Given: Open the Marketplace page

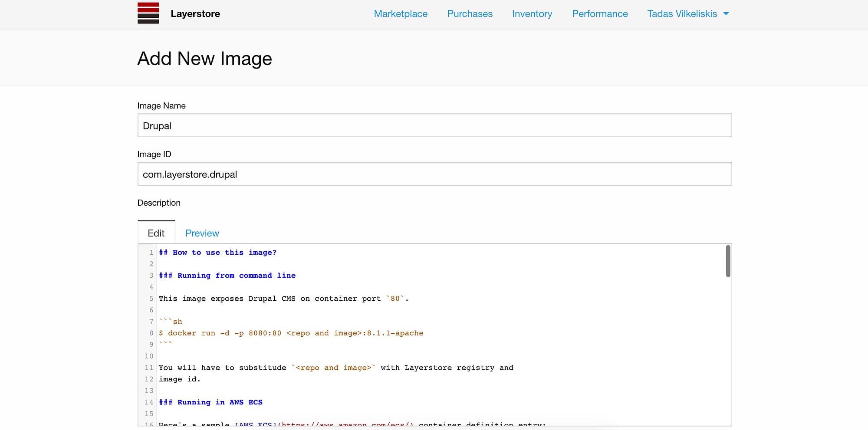Looking at the screenshot, I should (x=401, y=14).
